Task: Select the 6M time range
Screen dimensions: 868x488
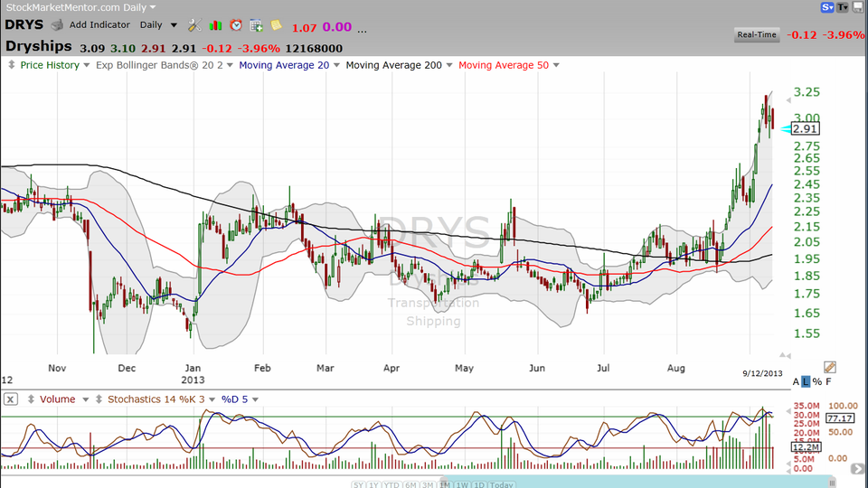Action: pos(410,484)
